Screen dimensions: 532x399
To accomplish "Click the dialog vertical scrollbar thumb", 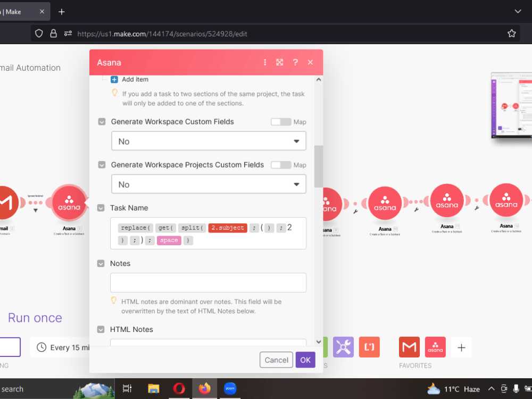I will tap(319, 166).
